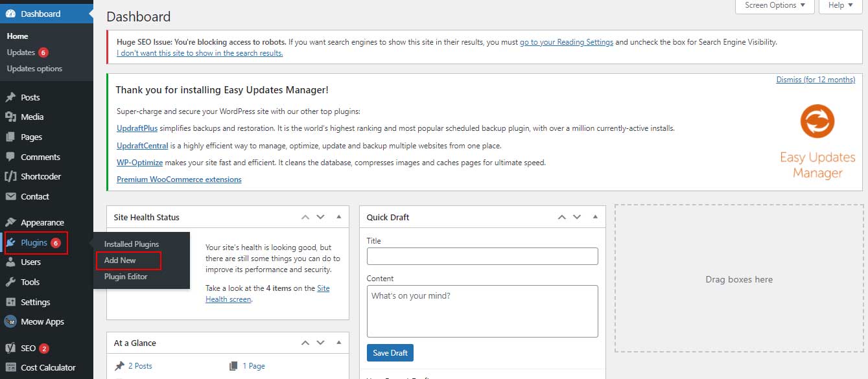The height and width of the screenshot is (379, 868).
Task: Choose Add New in Plugins submenu
Action: (120, 260)
